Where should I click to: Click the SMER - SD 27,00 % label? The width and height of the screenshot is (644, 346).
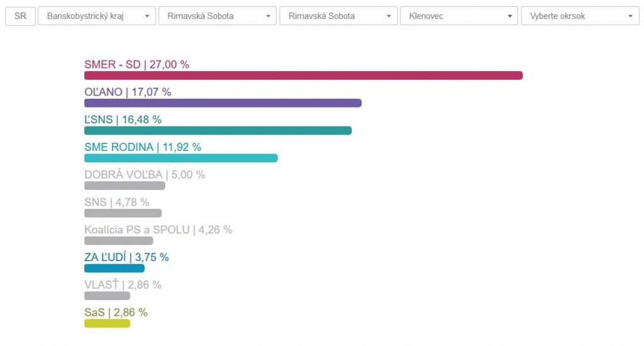click(x=136, y=64)
